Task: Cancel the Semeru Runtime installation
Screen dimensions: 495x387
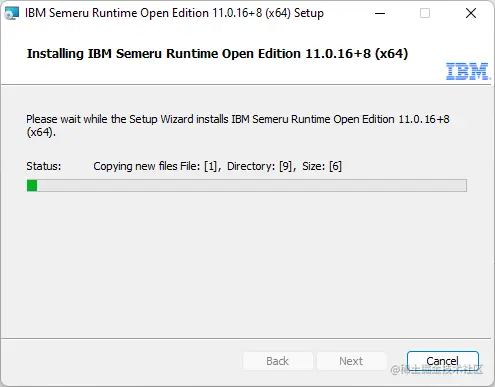Action: point(443,361)
